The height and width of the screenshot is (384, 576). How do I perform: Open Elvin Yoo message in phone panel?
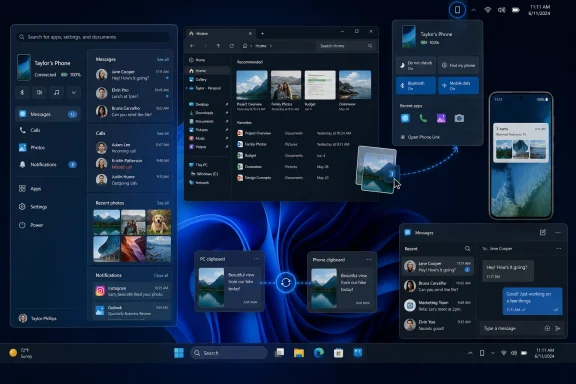click(132, 93)
